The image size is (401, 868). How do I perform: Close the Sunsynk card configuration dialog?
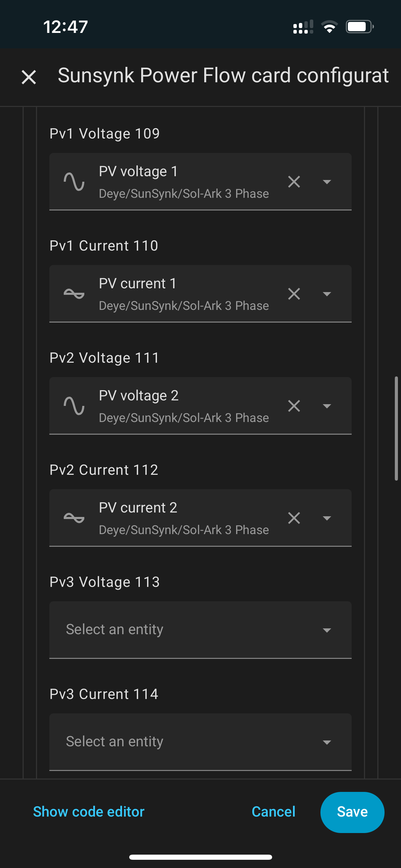29,77
